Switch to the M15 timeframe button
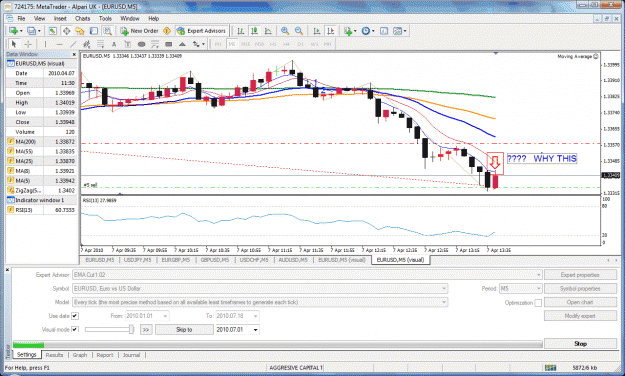 (246, 44)
